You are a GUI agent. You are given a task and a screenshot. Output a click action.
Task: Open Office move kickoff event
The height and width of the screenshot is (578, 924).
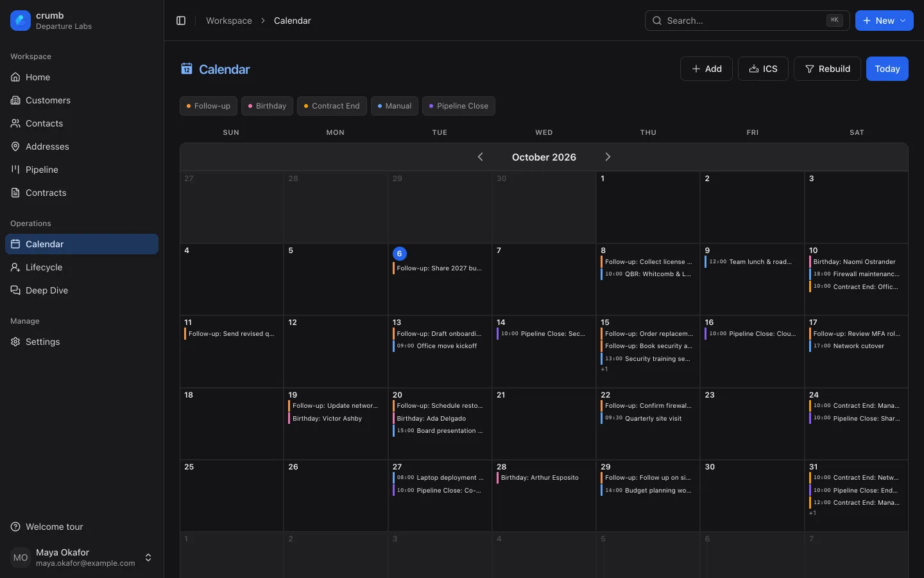pyautogui.click(x=440, y=346)
